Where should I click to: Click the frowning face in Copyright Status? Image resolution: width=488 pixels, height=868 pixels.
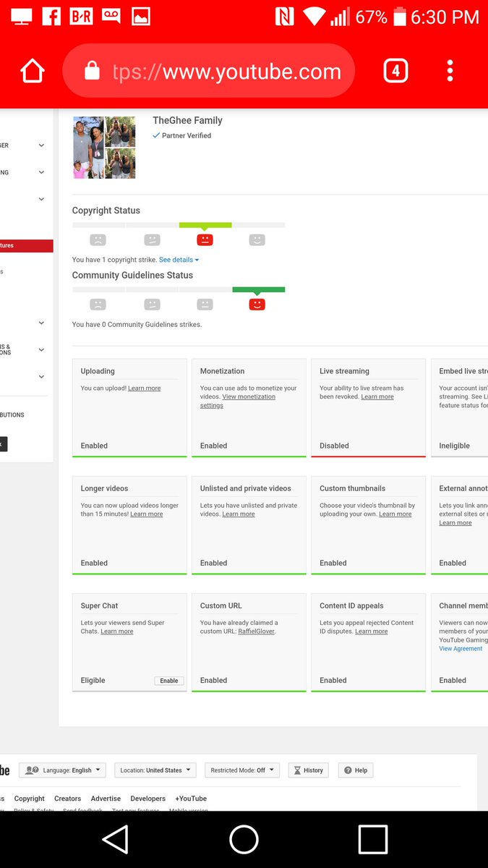point(98,240)
